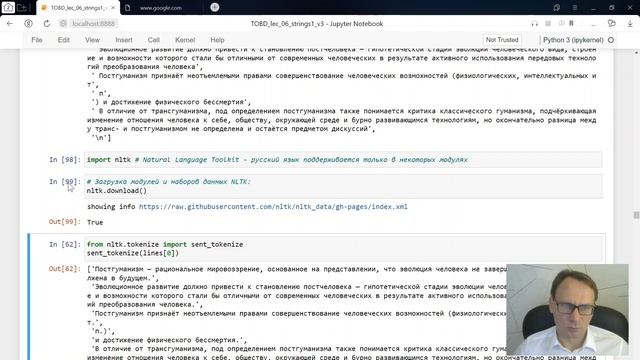
Task: Click the comment '# Загрузка модулей и наборов данных NLTK:'
Action: (x=169, y=182)
